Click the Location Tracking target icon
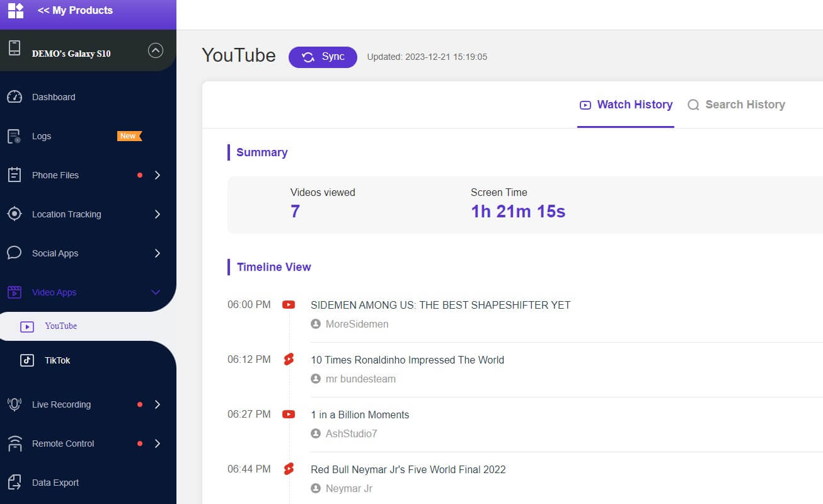 coord(14,214)
